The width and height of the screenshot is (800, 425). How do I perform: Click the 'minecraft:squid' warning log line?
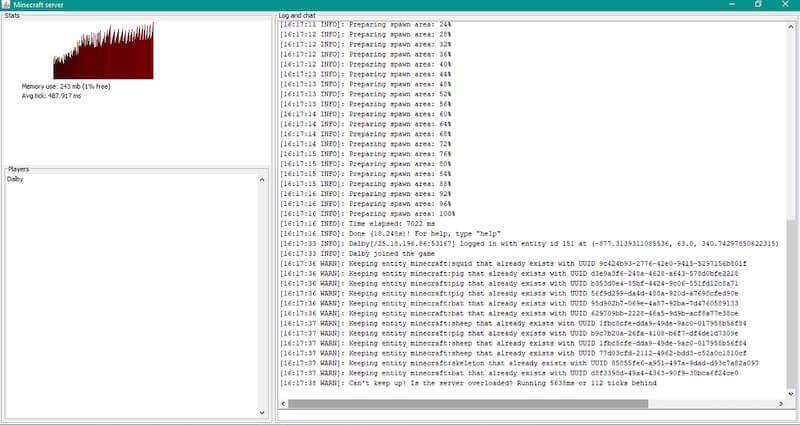point(513,264)
